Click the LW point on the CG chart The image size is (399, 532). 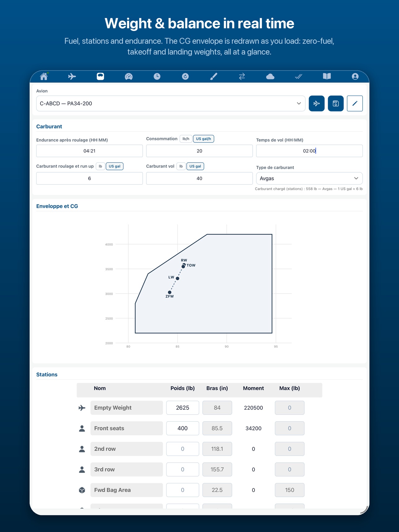pos(178,278)
